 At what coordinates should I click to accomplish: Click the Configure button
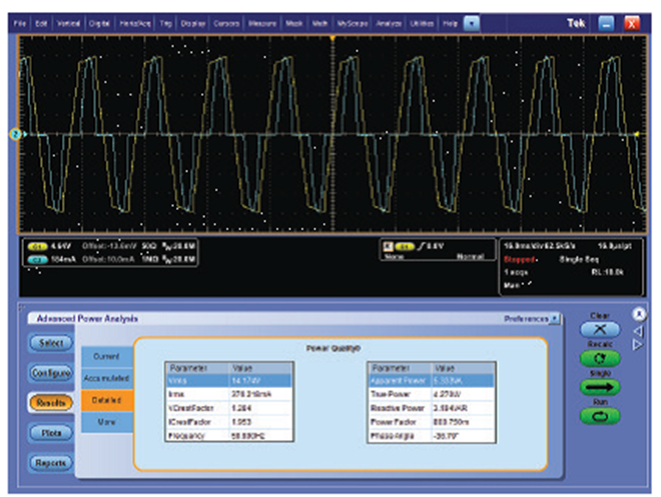coord(52,373)
